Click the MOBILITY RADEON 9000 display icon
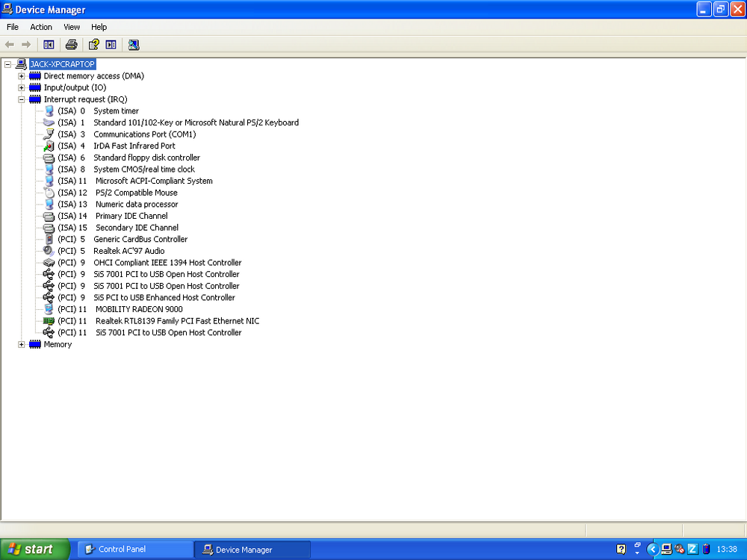This screenshot has height=560, width=747. (49, 310)
